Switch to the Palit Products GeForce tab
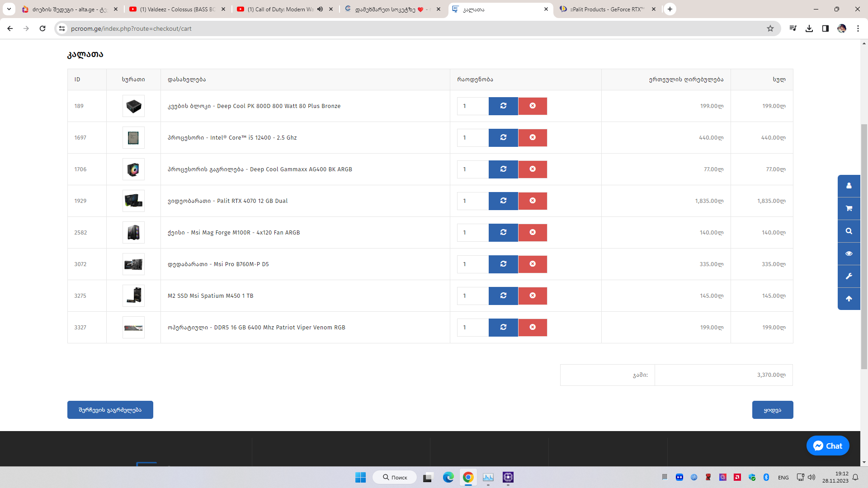Screen dimensions: 868x488 coord(606,9)
